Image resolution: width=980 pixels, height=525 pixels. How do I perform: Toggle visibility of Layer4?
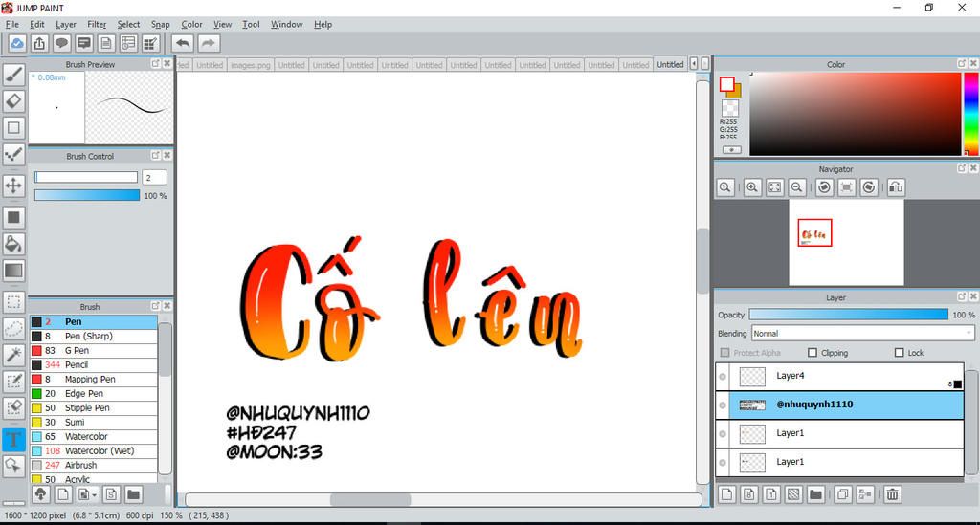(724, 377)
